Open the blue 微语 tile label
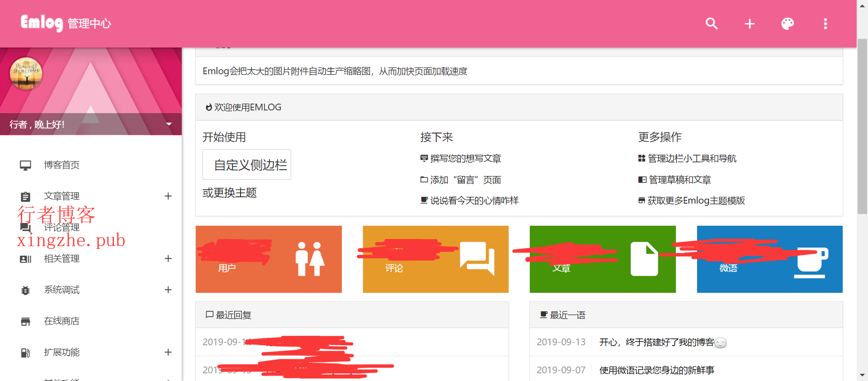The width and height of the screenshot is (868, 381). click(x=728, y=268)
